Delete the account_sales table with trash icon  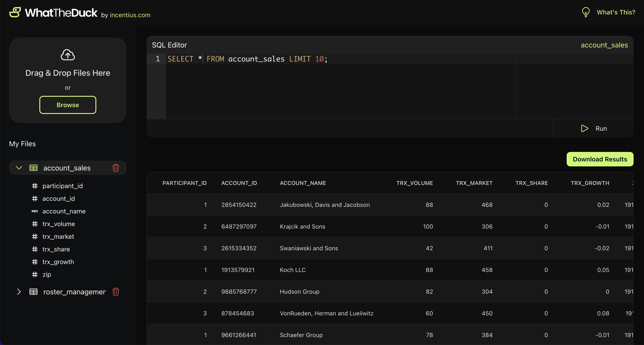[x=116, y=168]
